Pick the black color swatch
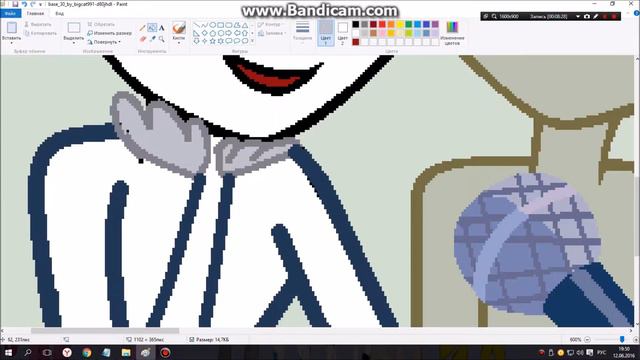 pos(356,24)
